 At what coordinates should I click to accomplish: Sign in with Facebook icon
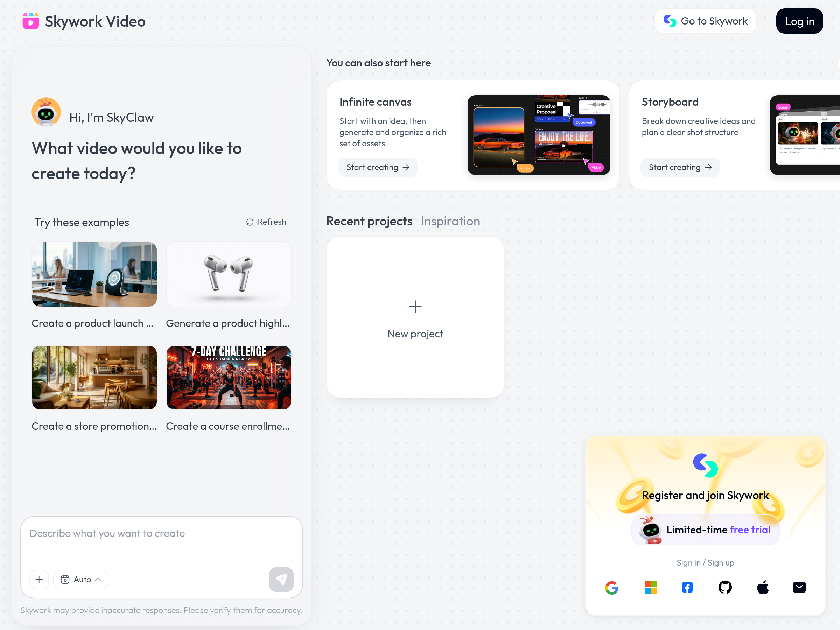tap(687, 587)
